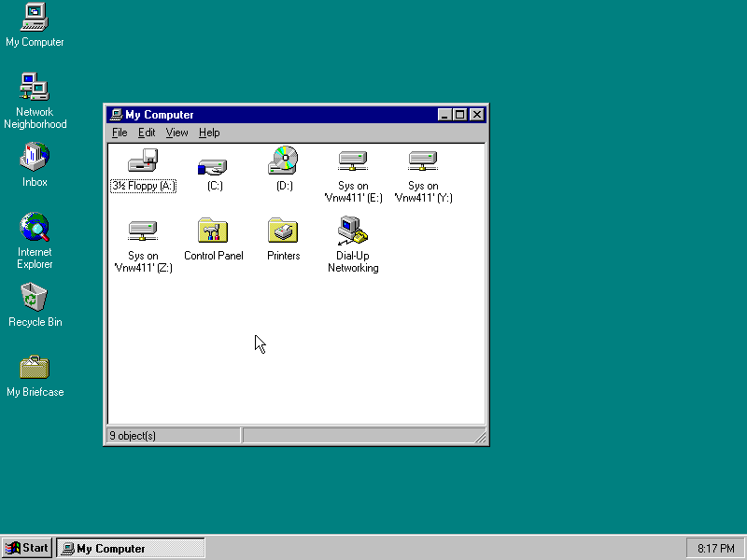Viewport: 747px width, 560px height.
Task: Open the Start menu
Action: (27, 548)
